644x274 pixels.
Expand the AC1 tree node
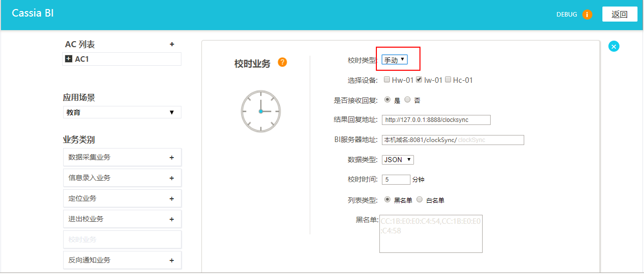[69, 59]
